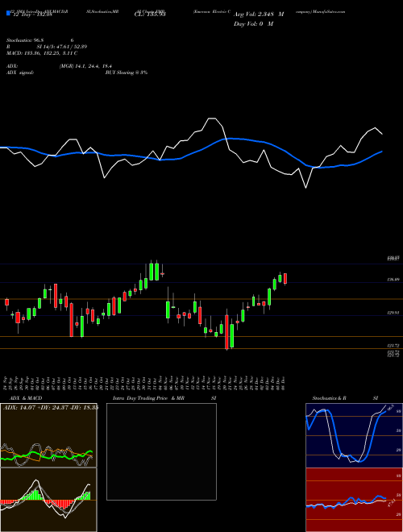Click the 'MACD: 133.36, 132.25, 3.11 C' line
Screen dimensions: 403x532
[42, 53]
